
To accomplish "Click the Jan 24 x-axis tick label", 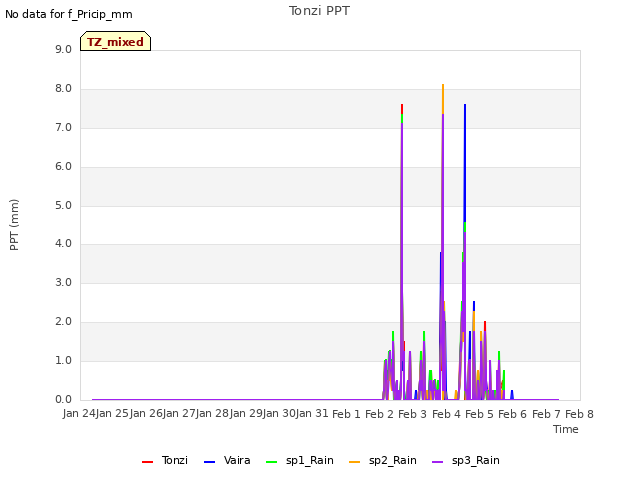I will (x=79, y=414).
